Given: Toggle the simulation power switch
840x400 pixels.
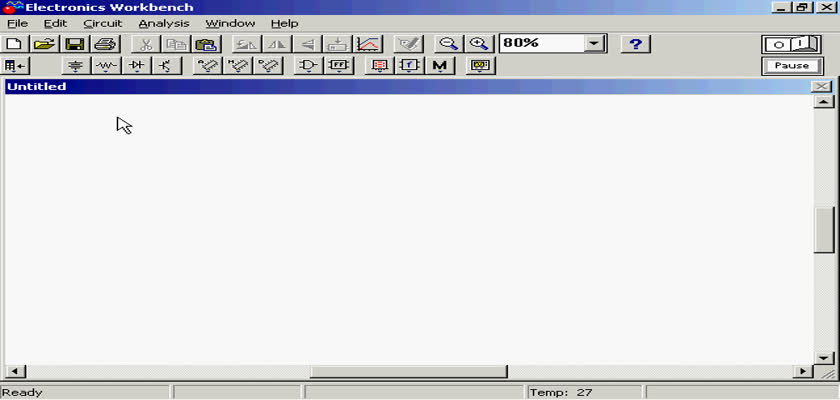Looking at the screenshot, I should 791,44.
